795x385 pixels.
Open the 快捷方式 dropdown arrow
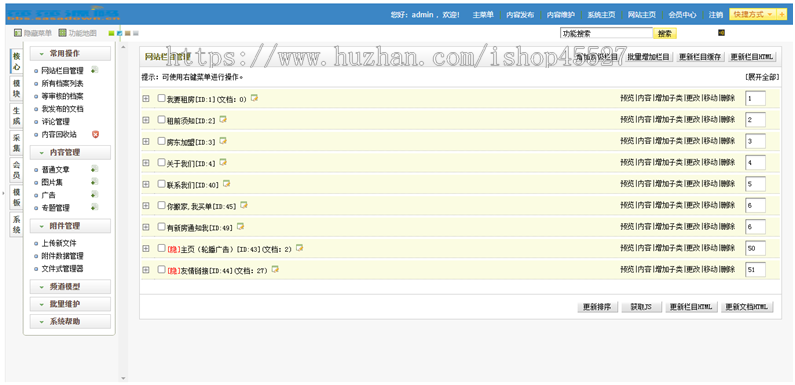click(x=770, y=14)
